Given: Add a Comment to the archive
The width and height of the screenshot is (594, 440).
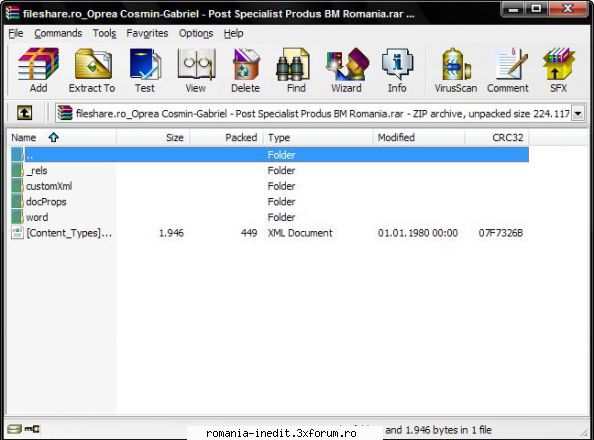Looking at the screenshot, I should pos(508,70).
